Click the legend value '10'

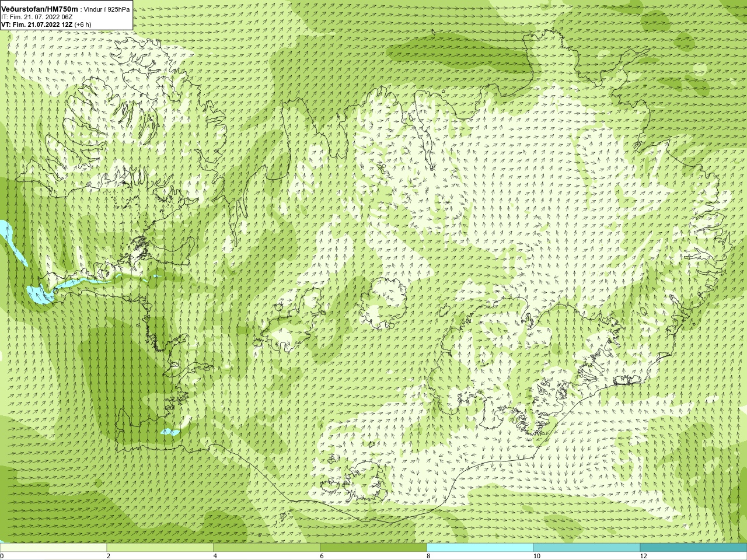pos(536,556)
